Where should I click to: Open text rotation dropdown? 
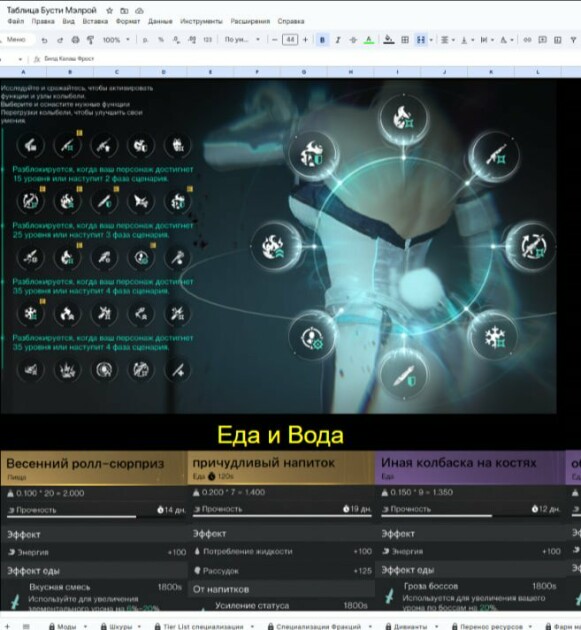506,40
